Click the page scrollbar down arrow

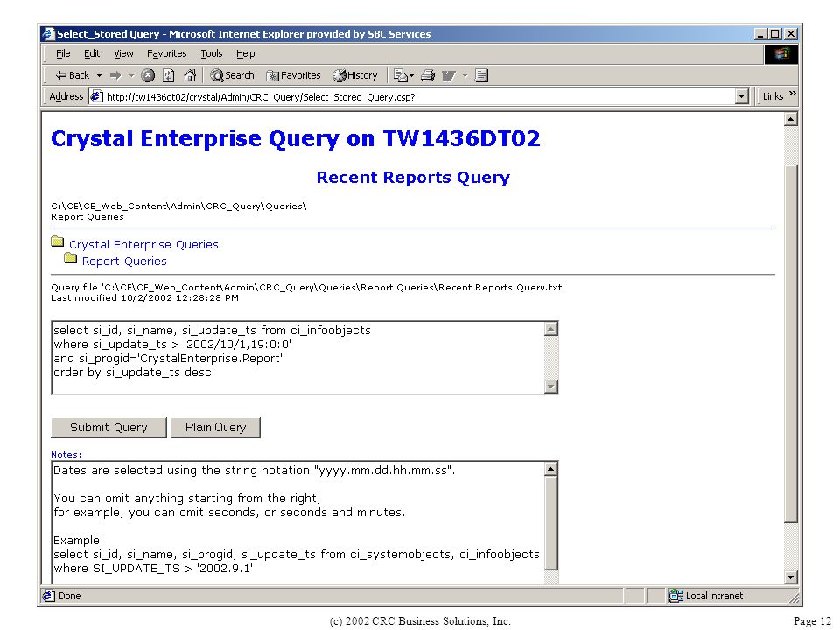pos(791,577)
